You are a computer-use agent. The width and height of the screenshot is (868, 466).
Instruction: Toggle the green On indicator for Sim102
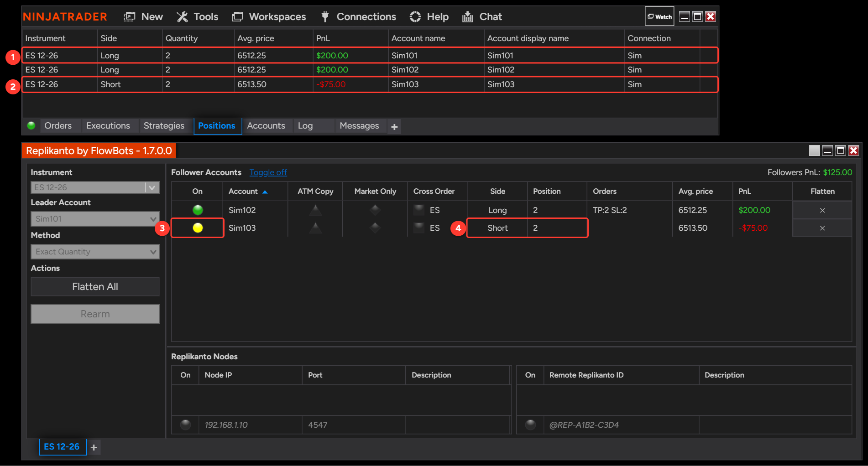pos(198,210)
